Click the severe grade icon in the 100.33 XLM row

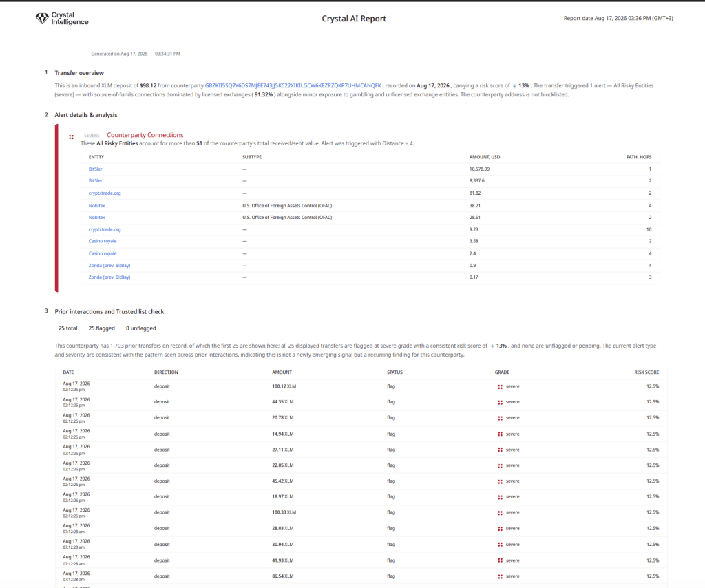[x=500, y=513]
